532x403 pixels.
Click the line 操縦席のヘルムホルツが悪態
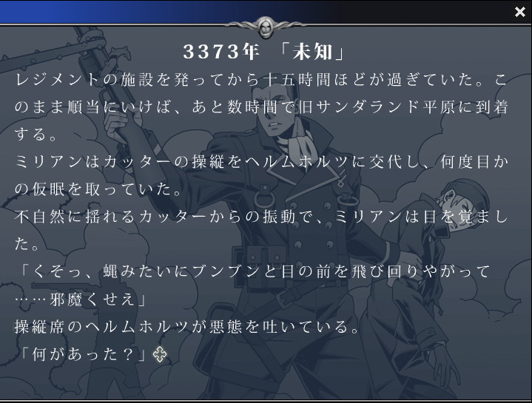[187, 327]
